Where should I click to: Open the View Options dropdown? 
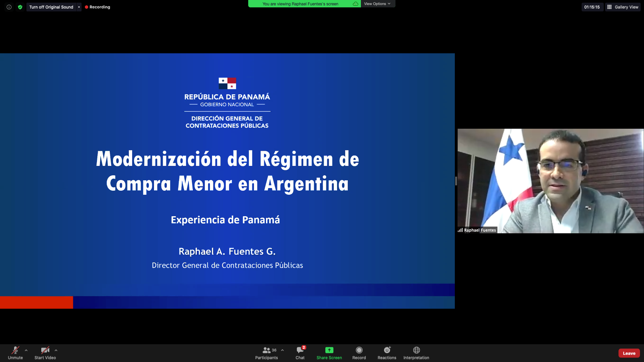click(377, 4)
